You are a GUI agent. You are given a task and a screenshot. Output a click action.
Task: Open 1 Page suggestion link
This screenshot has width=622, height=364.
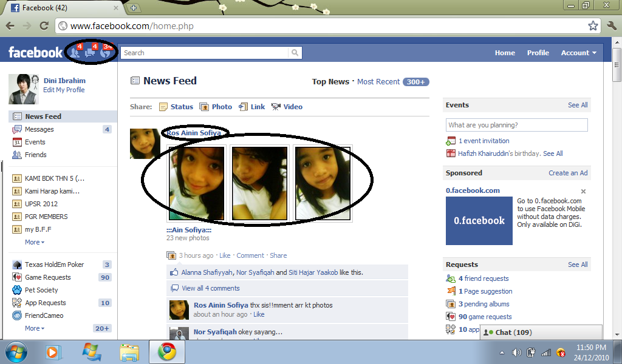click(x=485, y=292)
